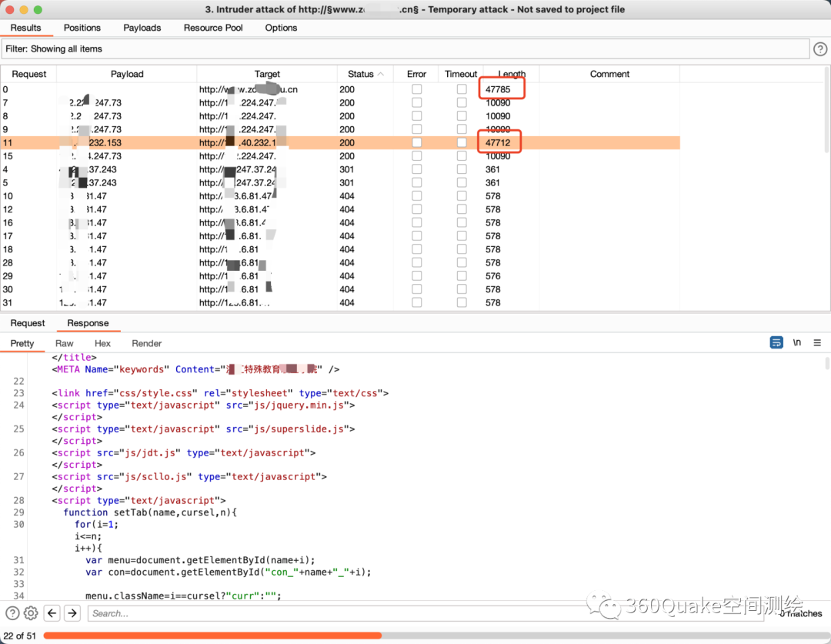Click the function setTab line in response
Image resolution: width=831 pixels, height=644 pixels.
click(150, 512)
